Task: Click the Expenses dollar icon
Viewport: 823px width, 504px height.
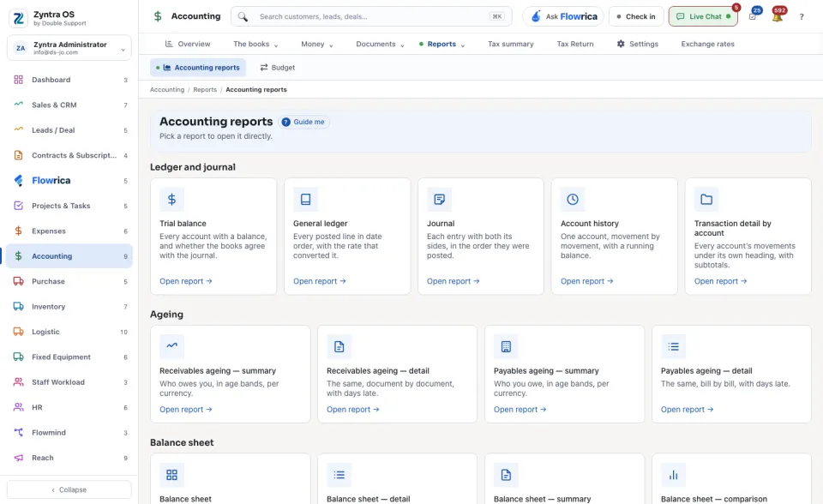Action: (x=18, y=231)
